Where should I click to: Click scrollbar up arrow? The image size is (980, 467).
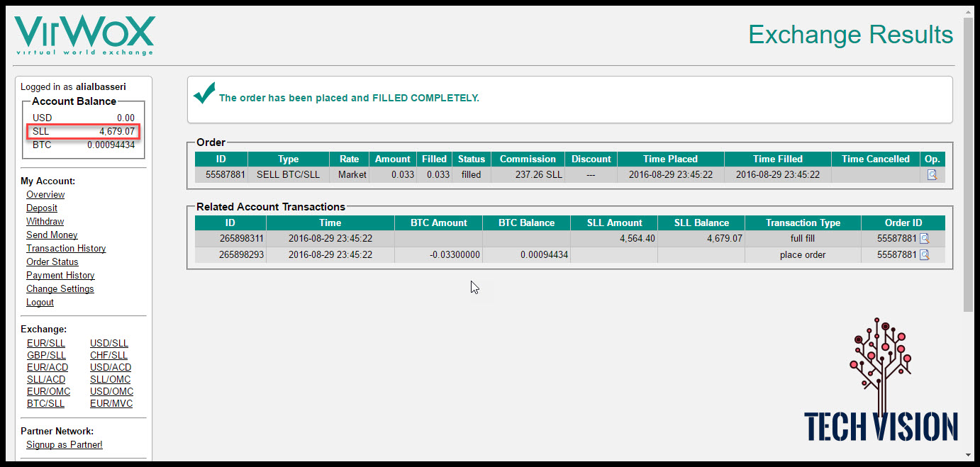pyautogui.click(x=969, y=12)
